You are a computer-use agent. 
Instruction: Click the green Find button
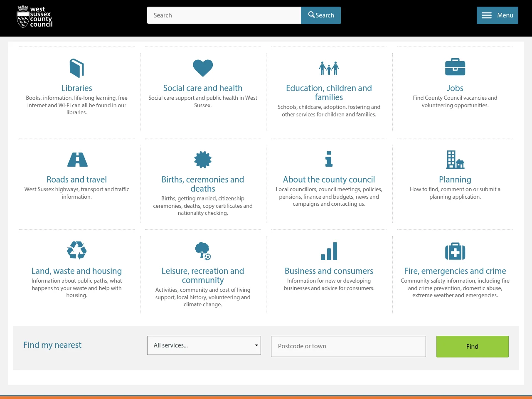pos(473,347)
